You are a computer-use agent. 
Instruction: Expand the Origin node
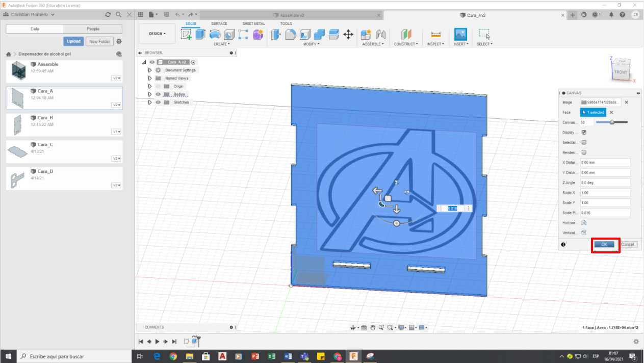tap(150, 86)
